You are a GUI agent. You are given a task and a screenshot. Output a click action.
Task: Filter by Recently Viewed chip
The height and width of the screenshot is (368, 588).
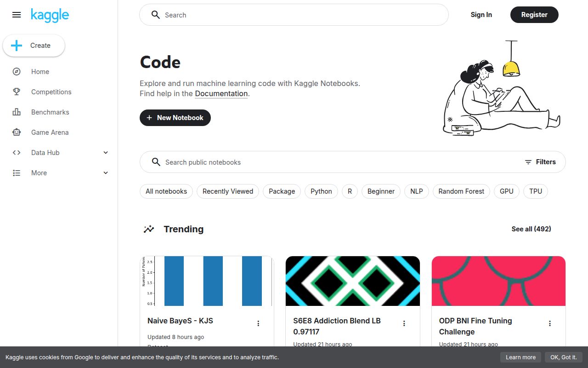228,191
